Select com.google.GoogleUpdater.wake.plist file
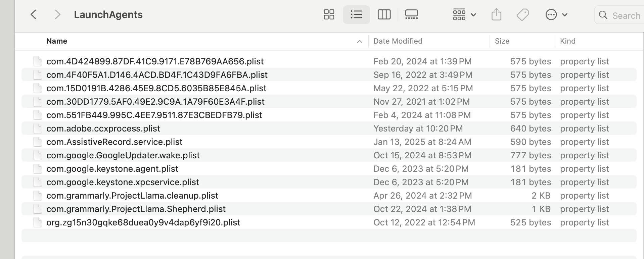The height and width of the screenshot is (259, 644). 123,155
